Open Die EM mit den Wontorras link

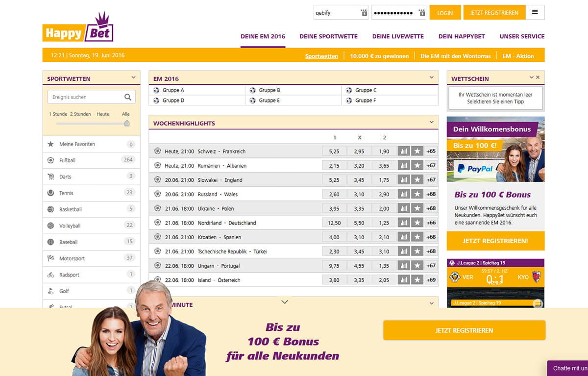click(x=455, y=56)
